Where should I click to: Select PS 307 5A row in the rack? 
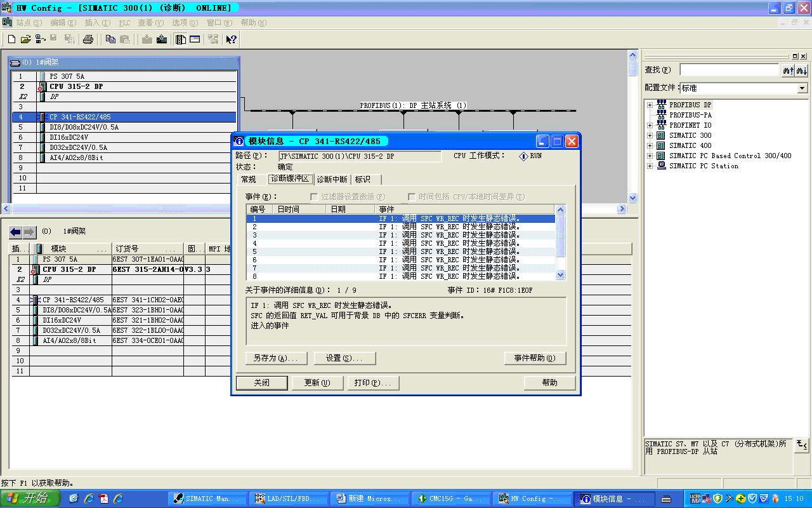click(124, 76)
